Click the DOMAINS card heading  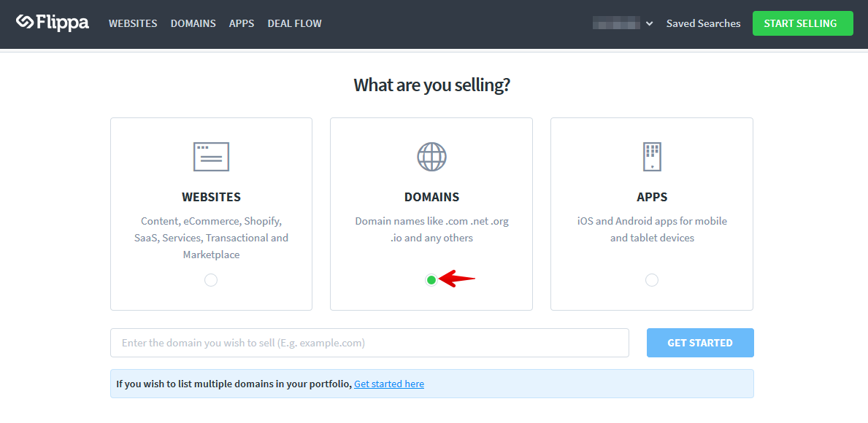[x=431, y=197]
